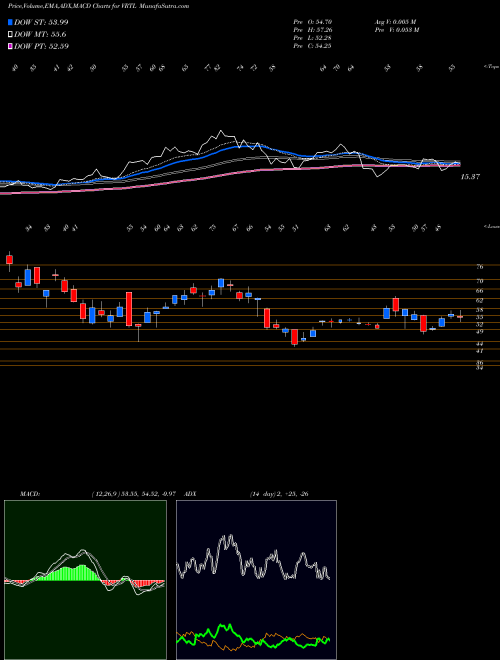
Task: Click the Pre C: 54.25 value
Action: point(313,46)
